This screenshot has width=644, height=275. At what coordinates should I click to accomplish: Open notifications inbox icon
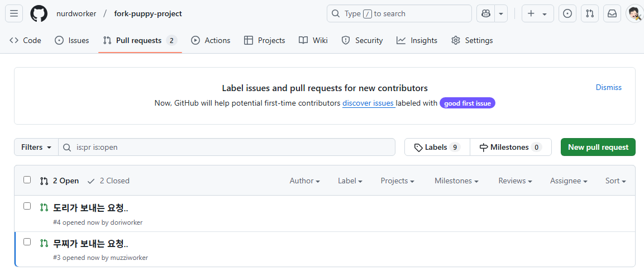(612, 13)
